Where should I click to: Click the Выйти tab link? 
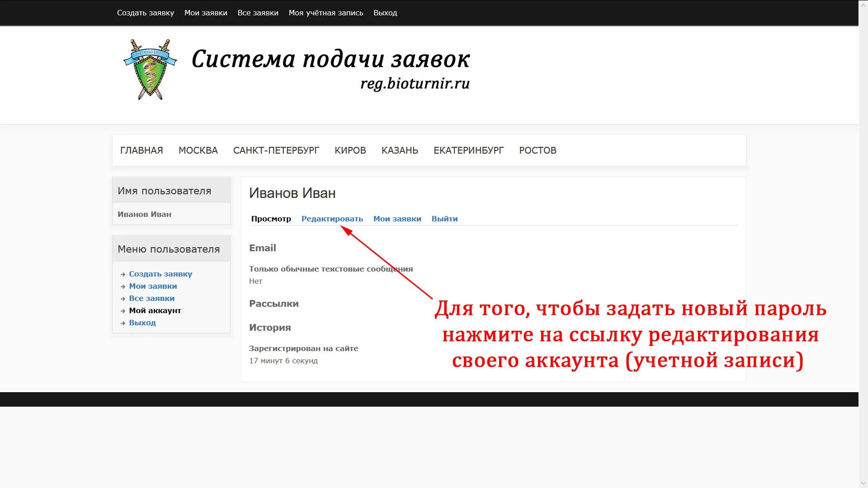click(444, 219)
